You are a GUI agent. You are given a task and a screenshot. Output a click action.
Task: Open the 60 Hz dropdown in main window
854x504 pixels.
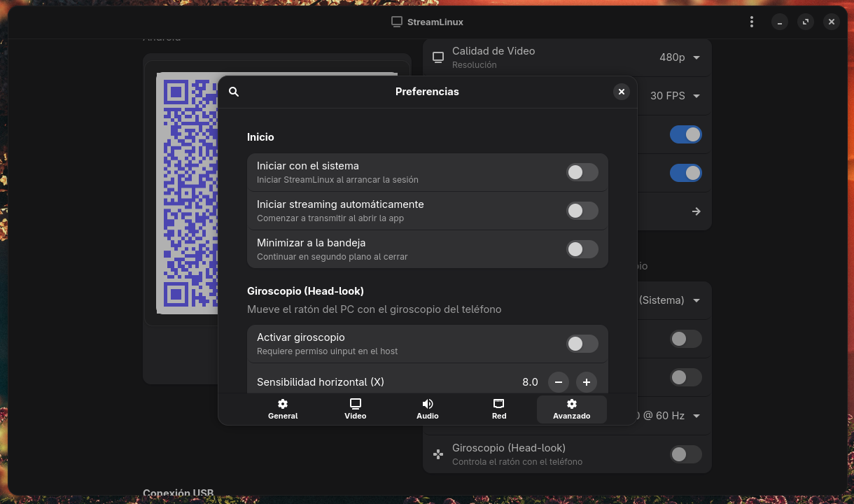tap(669, 416)
